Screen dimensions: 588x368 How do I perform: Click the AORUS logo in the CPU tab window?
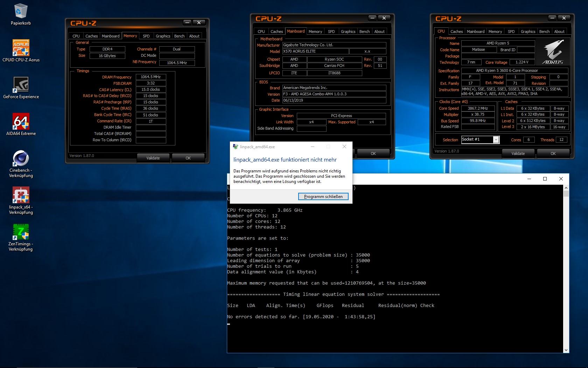pyautogui.click(x=553, y=52)
